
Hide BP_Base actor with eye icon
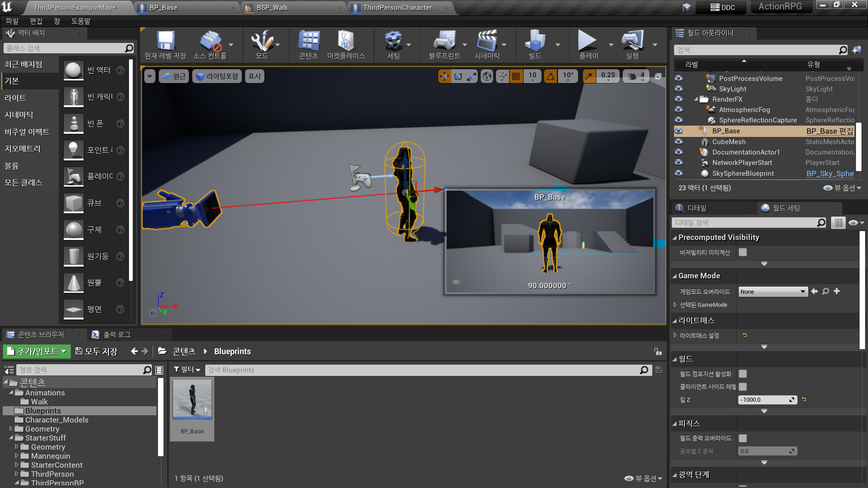[x=679, y=131]
